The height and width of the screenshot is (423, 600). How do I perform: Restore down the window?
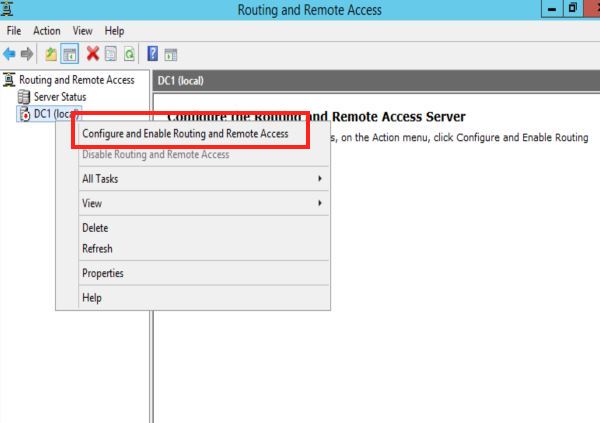click(x=573, y=8)
